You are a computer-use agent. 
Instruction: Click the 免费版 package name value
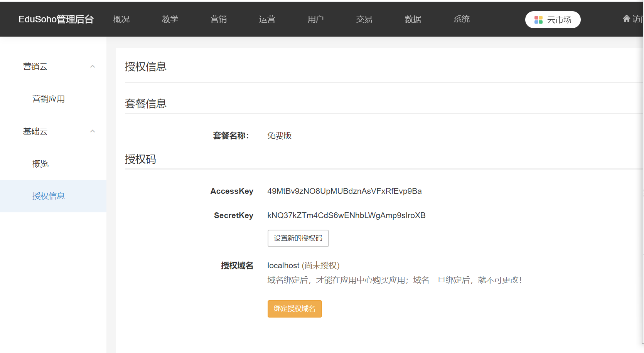point(280,136)
